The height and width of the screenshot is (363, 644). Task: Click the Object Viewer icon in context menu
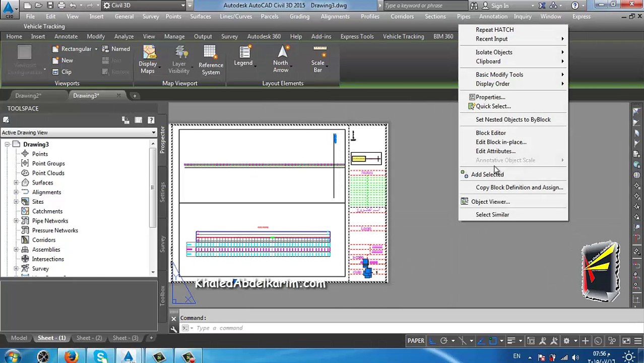coord(465,202)
